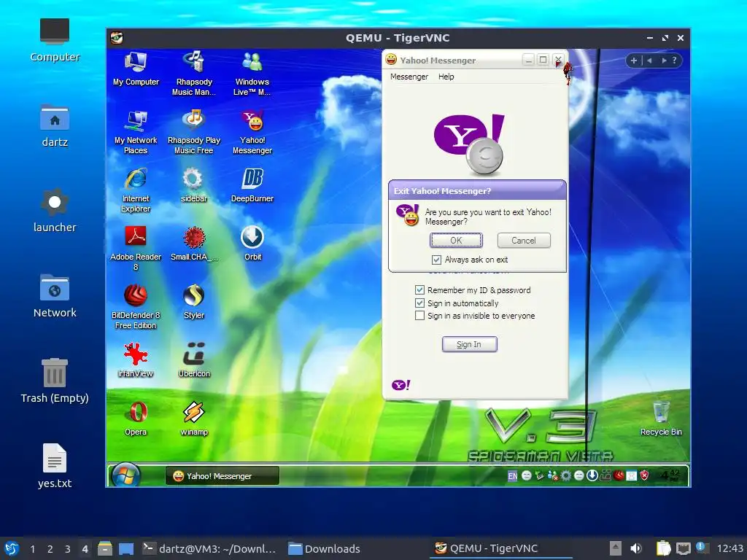Image resolution: width=747 pixels, height=560 pixels.
Task: Toggle the Always ask on exit checkbox
Action: click(436, 260)
